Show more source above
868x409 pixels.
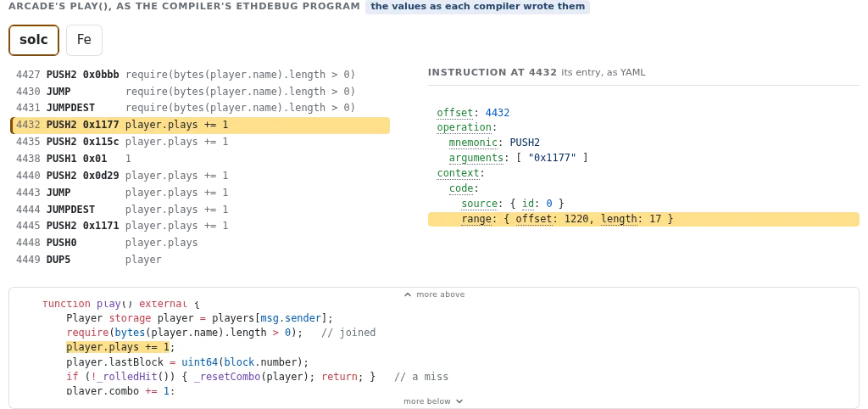click(x=434, y=294)
